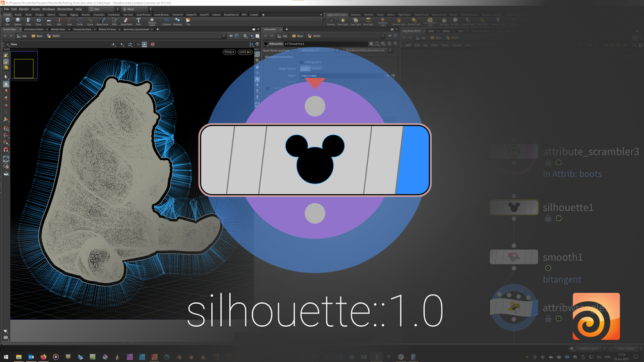Select the Spray Paint shelf tool
This screenshot has height=362, width=644.
(126, 21)
